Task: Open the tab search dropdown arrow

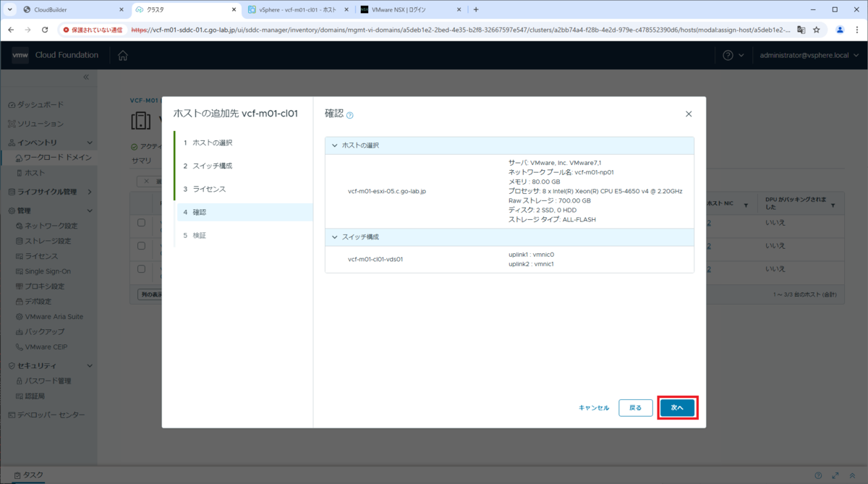Action: [x=9, y=9]
